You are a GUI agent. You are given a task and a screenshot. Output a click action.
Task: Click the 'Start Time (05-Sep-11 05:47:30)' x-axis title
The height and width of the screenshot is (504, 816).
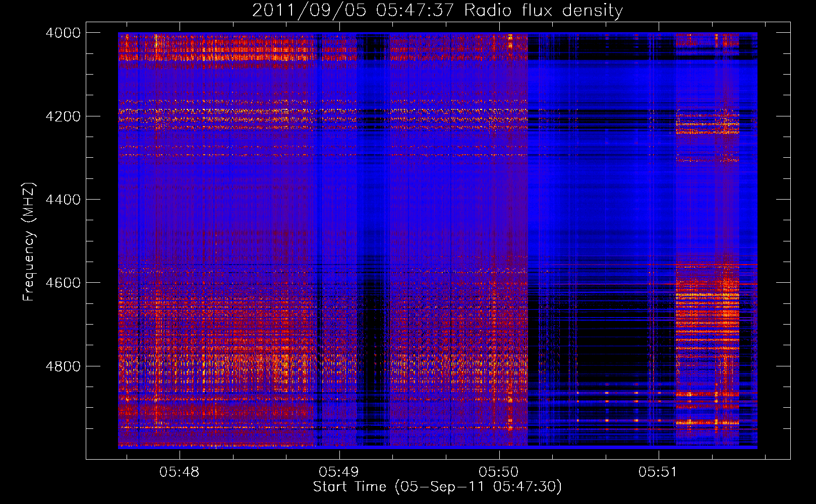click(437, 487)
